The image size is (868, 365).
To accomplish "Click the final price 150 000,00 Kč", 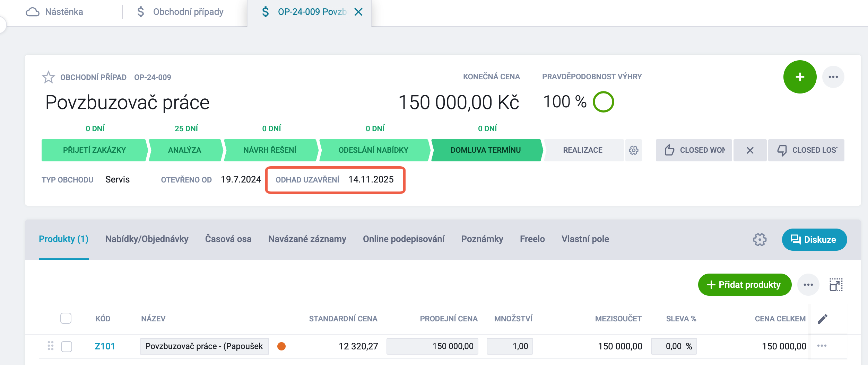I will [x=459, y=103].
